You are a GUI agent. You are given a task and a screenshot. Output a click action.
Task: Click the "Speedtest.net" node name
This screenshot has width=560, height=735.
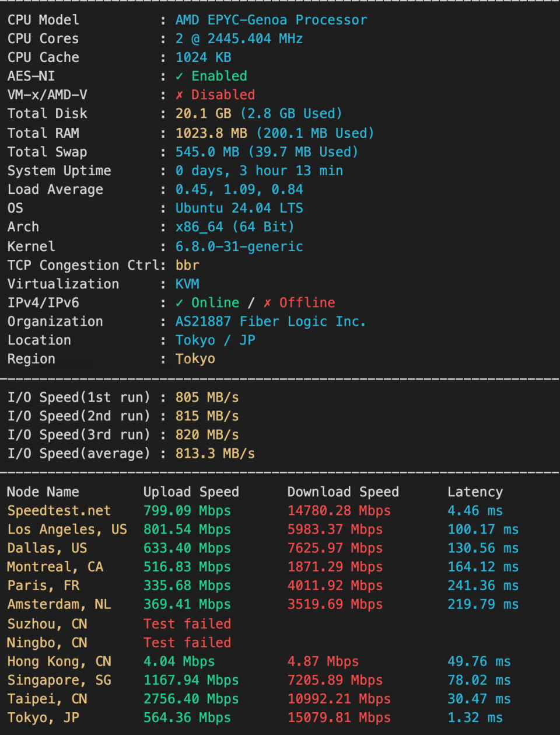click(x=59, y=510)
